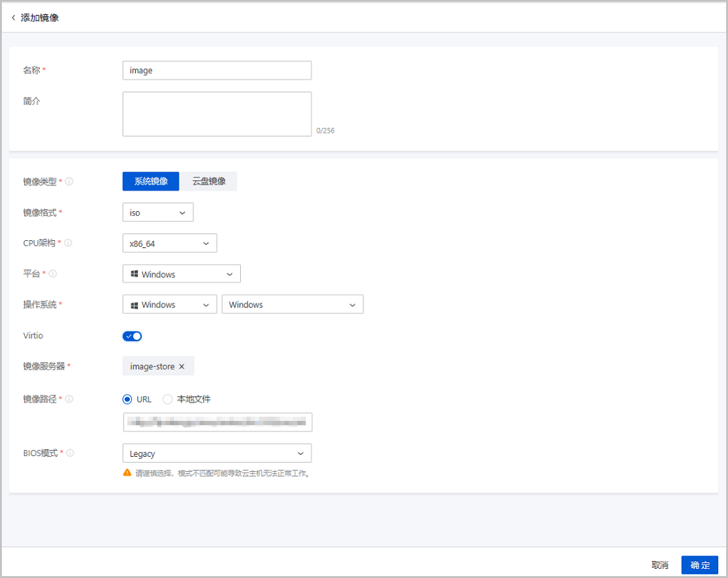
Task: Click the orange warning icon below BIOS模式
Action: [127, 472]
